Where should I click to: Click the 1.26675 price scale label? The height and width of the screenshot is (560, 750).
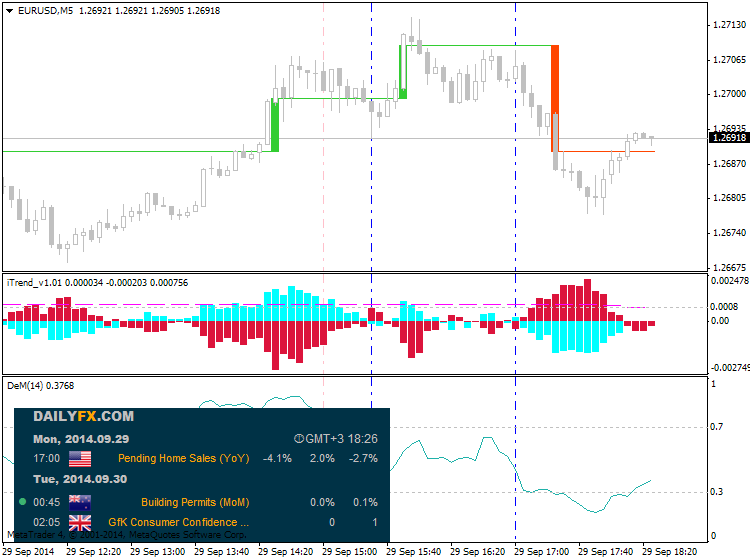[729, 267]
